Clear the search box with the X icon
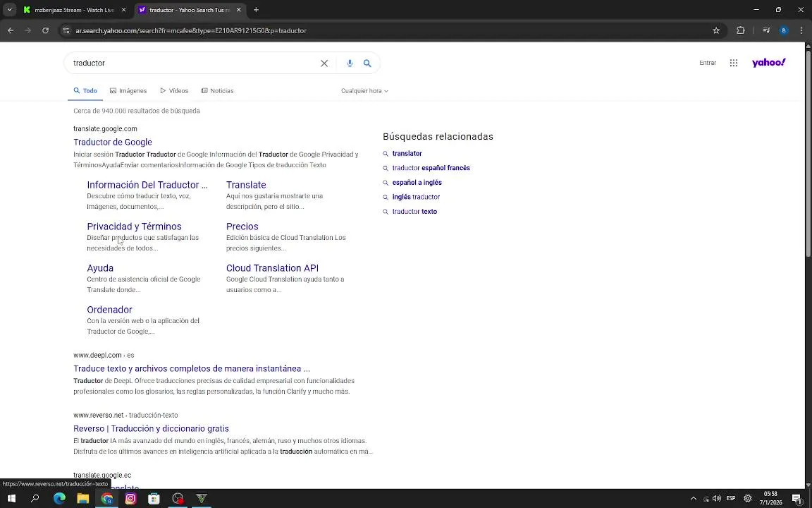812x508 pixels. point(324,64)
